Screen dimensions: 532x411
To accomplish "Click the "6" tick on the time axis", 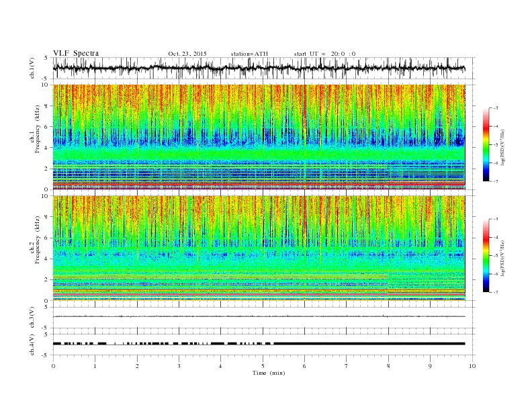I will pos(304,366).
